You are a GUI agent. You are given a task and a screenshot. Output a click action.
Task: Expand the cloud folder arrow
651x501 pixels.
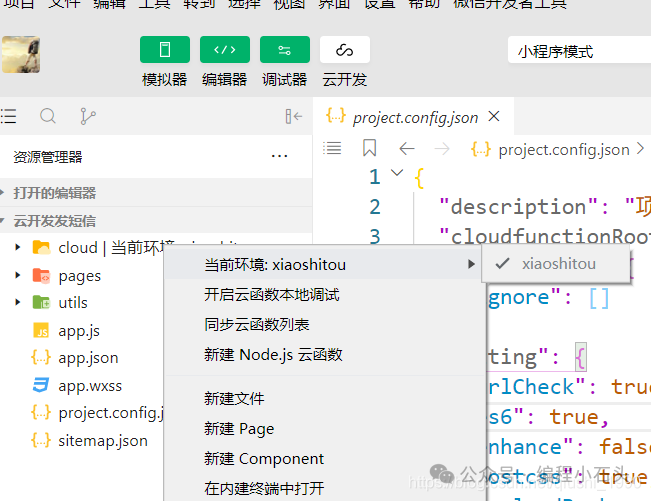click(x=17, y=247)
